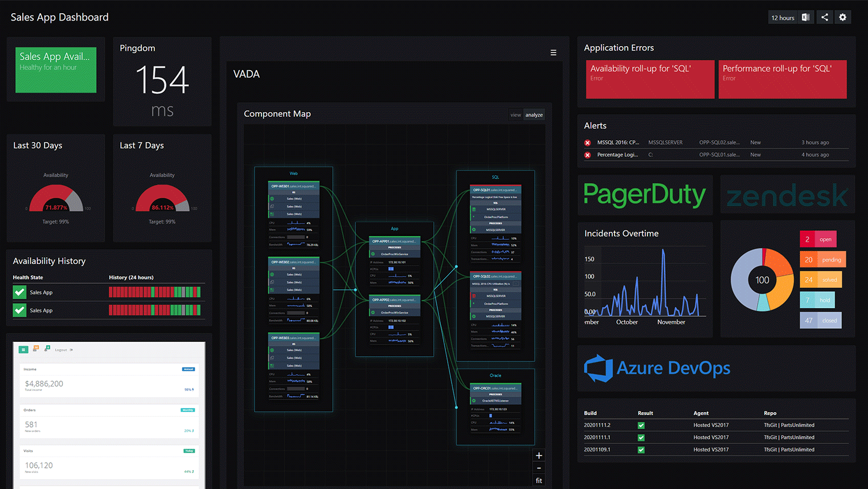Collapse the map using the minus control
This screenshot has height=489, width=868.
click(x=538, y=467)
